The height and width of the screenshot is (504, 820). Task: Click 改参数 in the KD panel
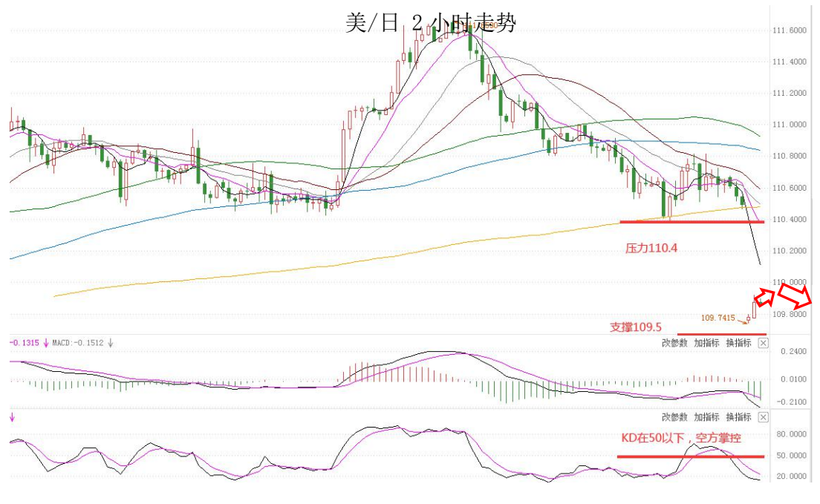point(674,416)
